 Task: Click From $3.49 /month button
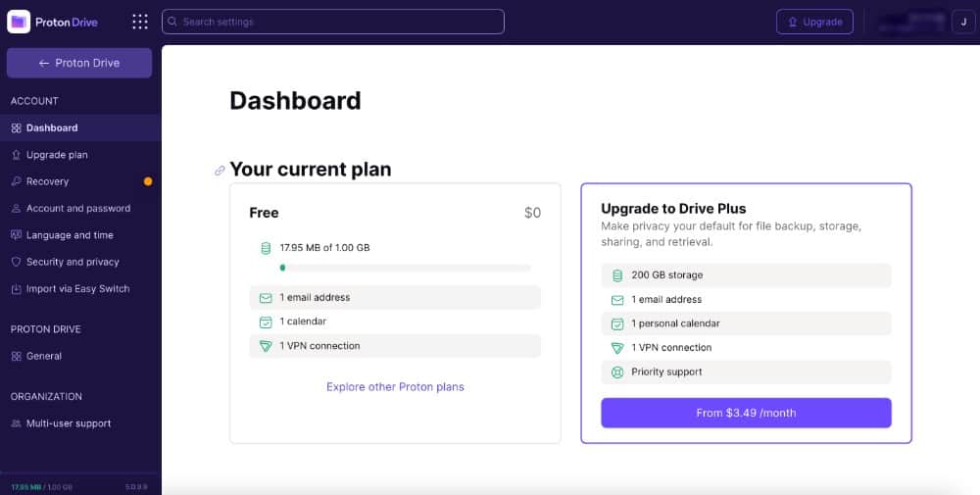(746, 413)
